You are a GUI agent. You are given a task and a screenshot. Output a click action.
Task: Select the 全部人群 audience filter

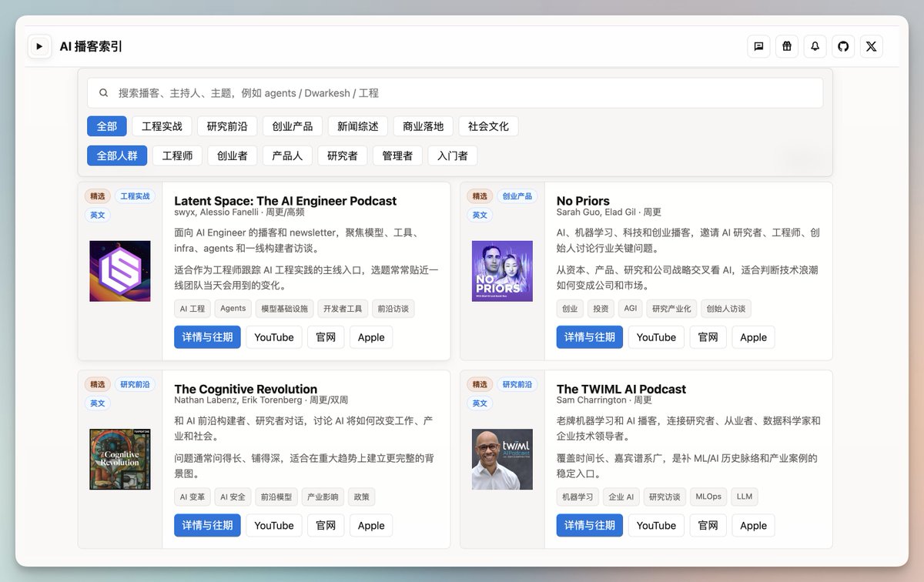click(117, 156)
